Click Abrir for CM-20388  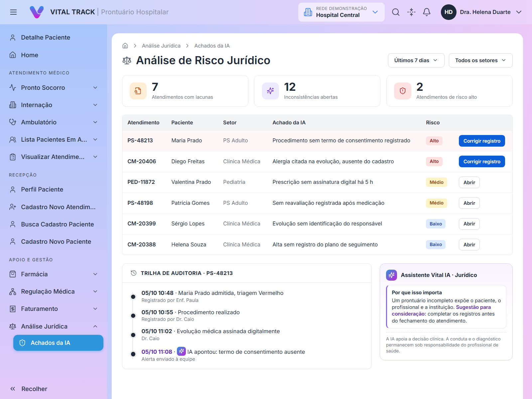point(469,244)
